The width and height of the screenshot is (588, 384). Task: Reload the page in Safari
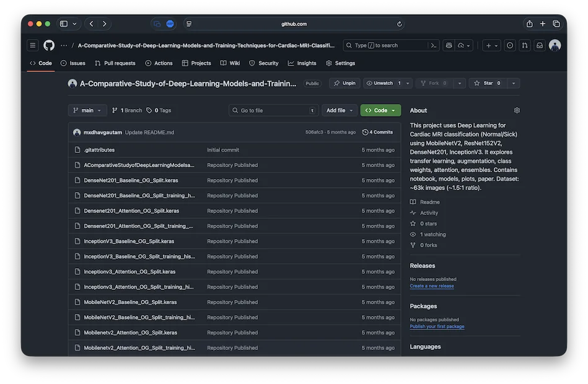point(400,24)
